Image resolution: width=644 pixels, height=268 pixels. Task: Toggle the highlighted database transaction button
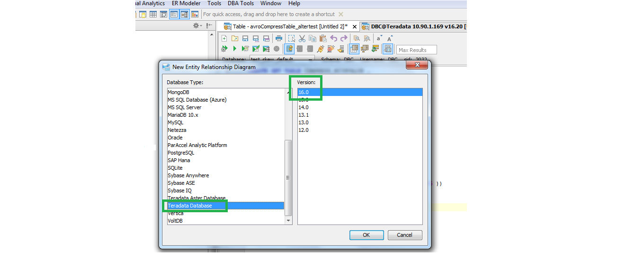(289, 49)
